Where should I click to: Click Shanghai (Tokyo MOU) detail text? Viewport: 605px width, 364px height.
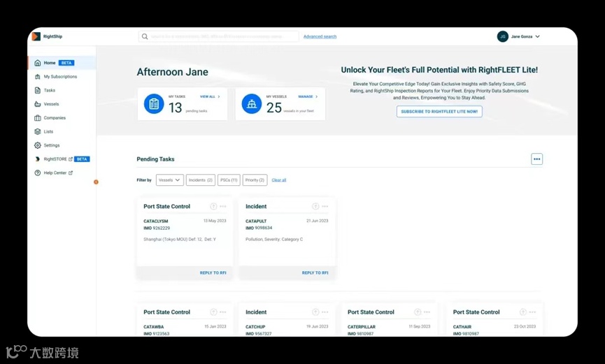[180, 240]
